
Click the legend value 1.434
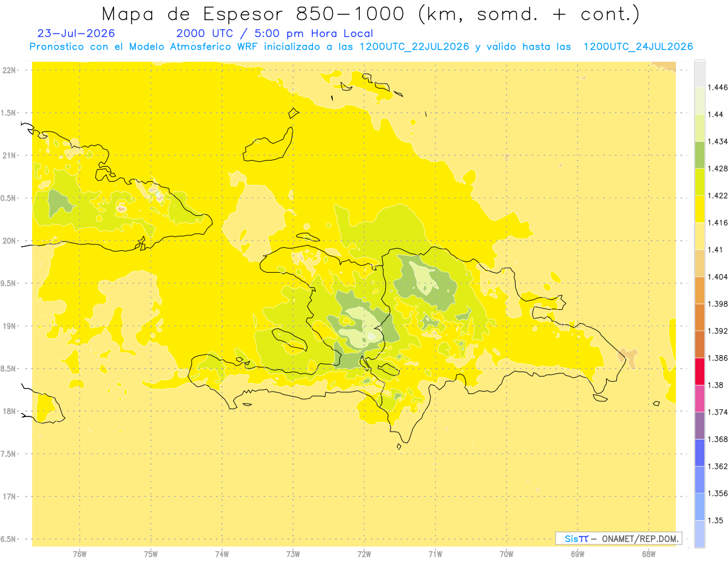pyautogui.click(x=718, y=141)
